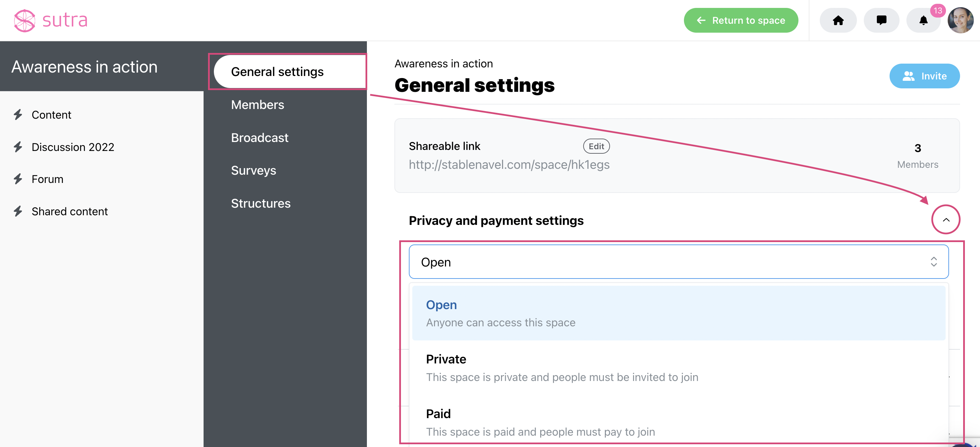Collapse Privacy and payment settings section
Image resolution: width=980 pixels, height=447 pixels.
pyautogui.click(x=945, y=219)
